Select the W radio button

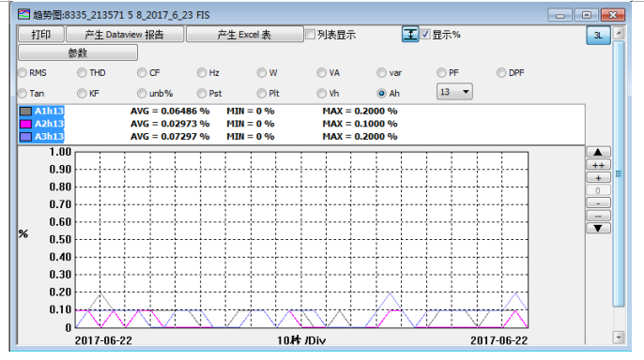[x=262, y=73]
